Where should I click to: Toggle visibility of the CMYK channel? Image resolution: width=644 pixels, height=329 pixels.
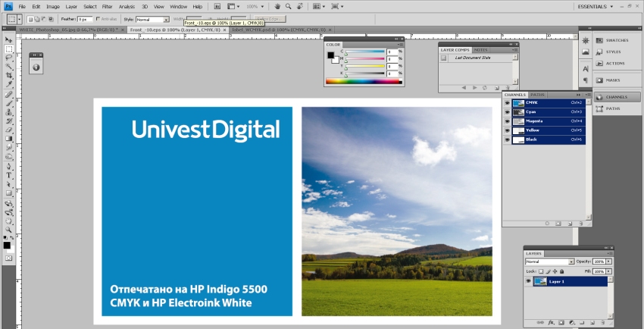(507, 102)
